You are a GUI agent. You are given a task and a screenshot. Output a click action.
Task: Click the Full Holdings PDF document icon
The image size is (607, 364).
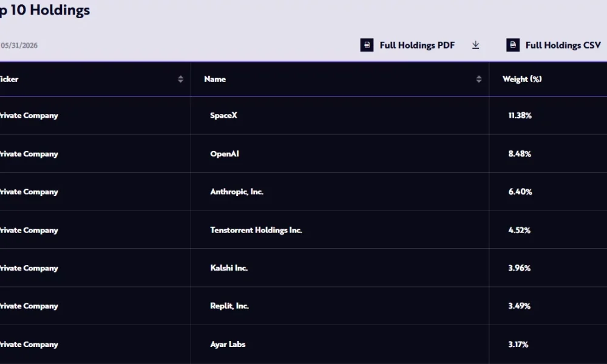click(x=367, y=45)
